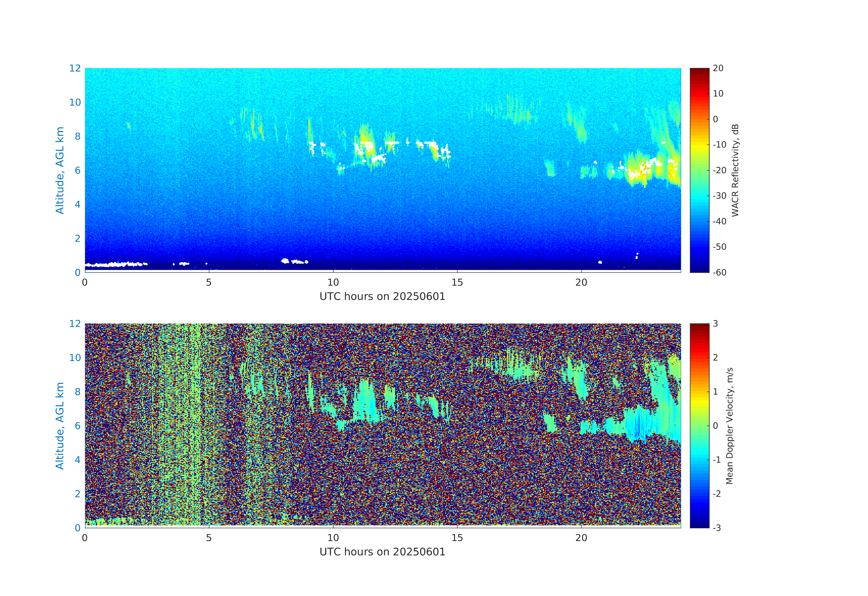Click the top plot's Altitude AGL km label
Image resolution: width=868 pixels, height=596 pixels.
tap(60, 170)
